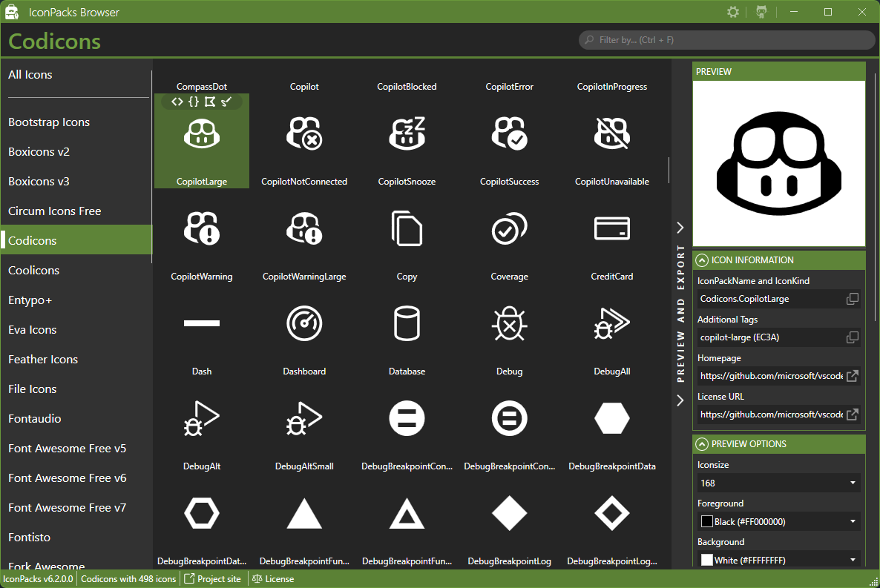
Task: Switch to Fontisto pack
Action: [76, 538]
